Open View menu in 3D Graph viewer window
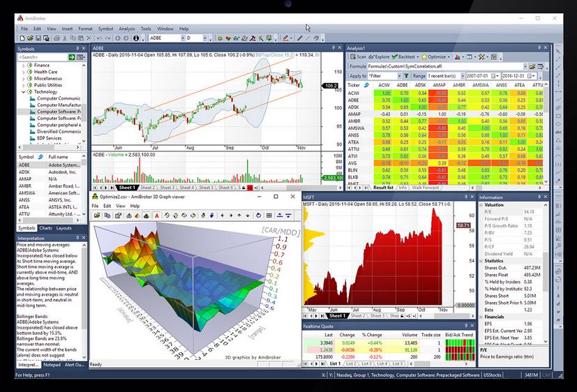The height and width of the screenshot is (392, 577). [121, 206]
